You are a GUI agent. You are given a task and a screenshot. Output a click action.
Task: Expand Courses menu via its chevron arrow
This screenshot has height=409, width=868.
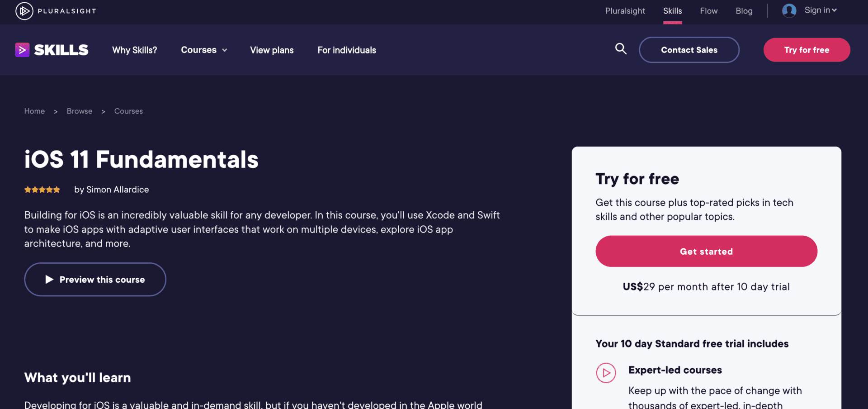(224, 50)
